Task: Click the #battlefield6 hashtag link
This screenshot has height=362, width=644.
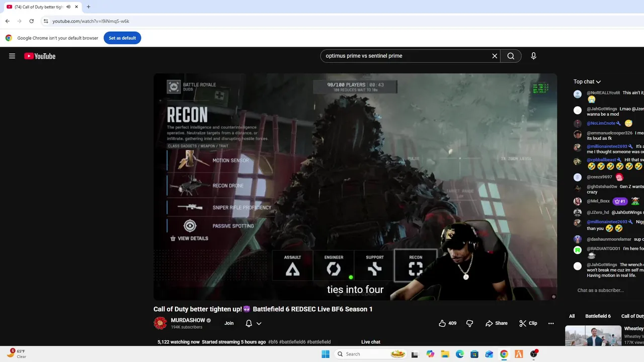Action: pyautogui.click(x=292, y=342)
